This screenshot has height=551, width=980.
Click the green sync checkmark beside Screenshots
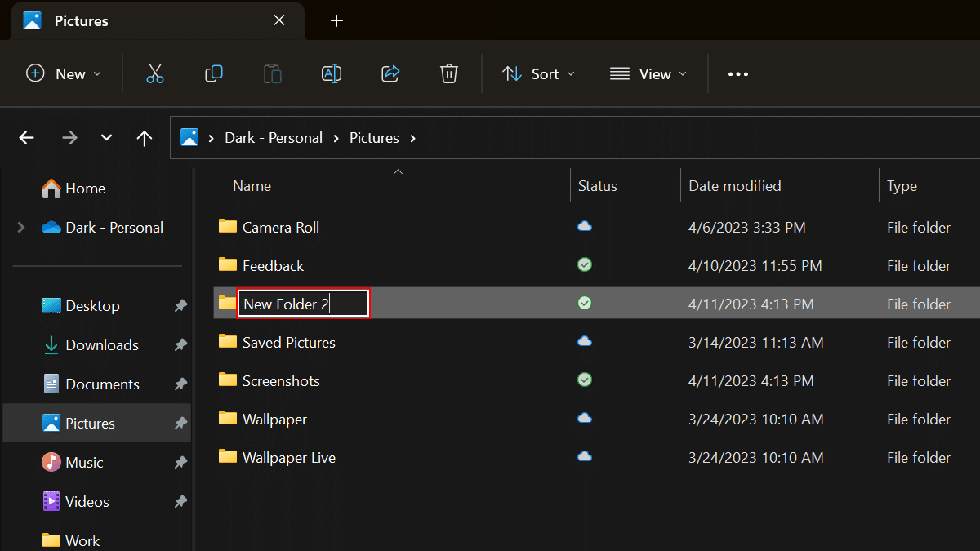click(584, 380)
